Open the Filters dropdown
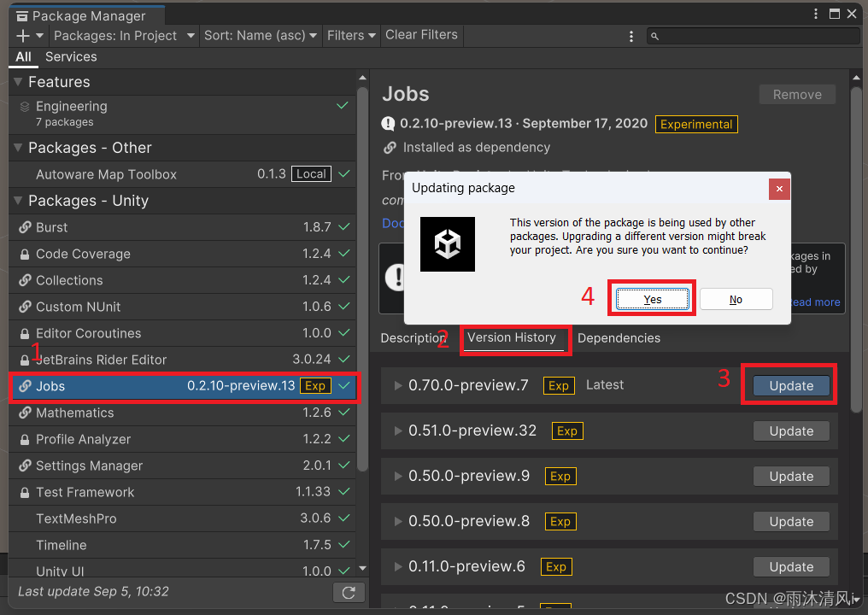868x615 pixels. point(351,35)
